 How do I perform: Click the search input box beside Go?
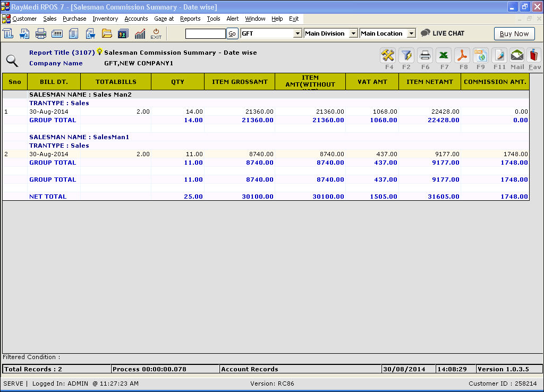click(x=206, y=33)
